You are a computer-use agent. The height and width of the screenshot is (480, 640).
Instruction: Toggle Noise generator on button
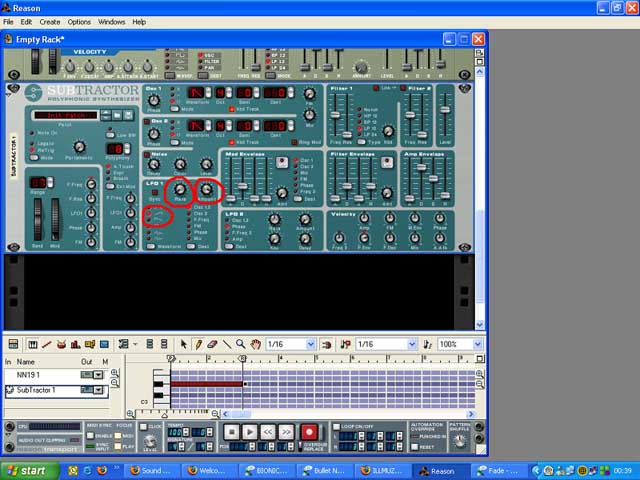coord(147,155)
